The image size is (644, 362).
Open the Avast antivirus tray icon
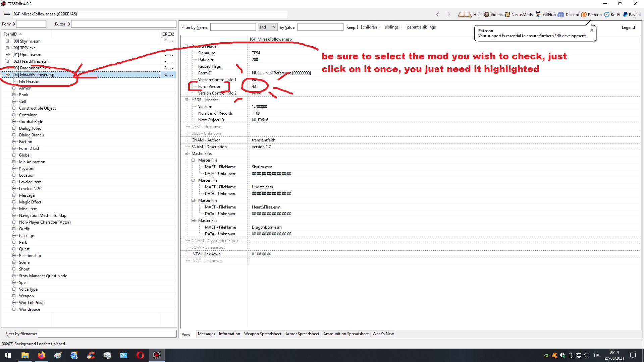click(x=554, y=355)
